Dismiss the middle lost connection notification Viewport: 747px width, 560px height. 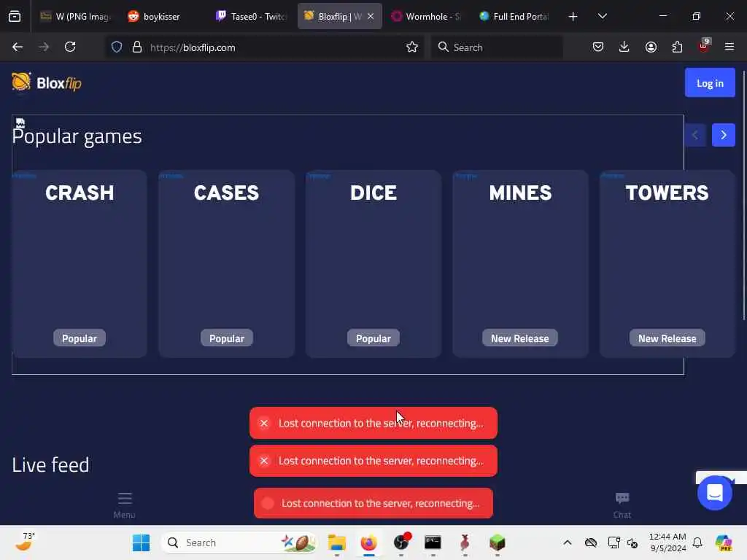[264, 461]
